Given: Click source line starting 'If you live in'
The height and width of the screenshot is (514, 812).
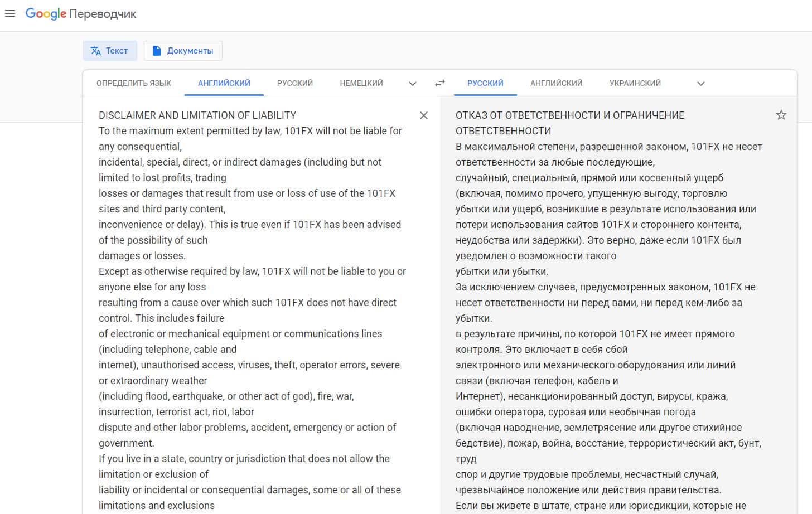Looking at the screenshot, I should [x=244, y=459].
